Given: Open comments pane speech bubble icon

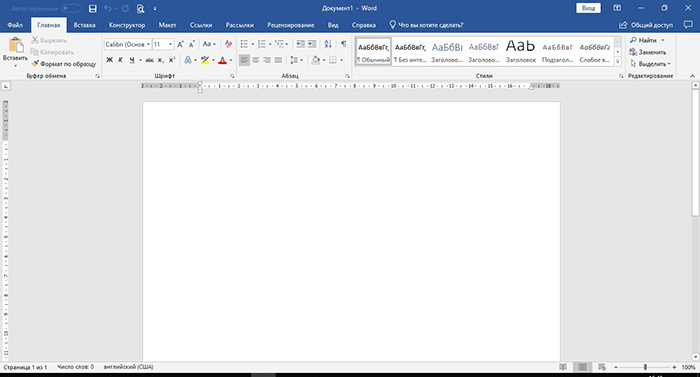Looking at the screenshot, I should tap(688, 25).
